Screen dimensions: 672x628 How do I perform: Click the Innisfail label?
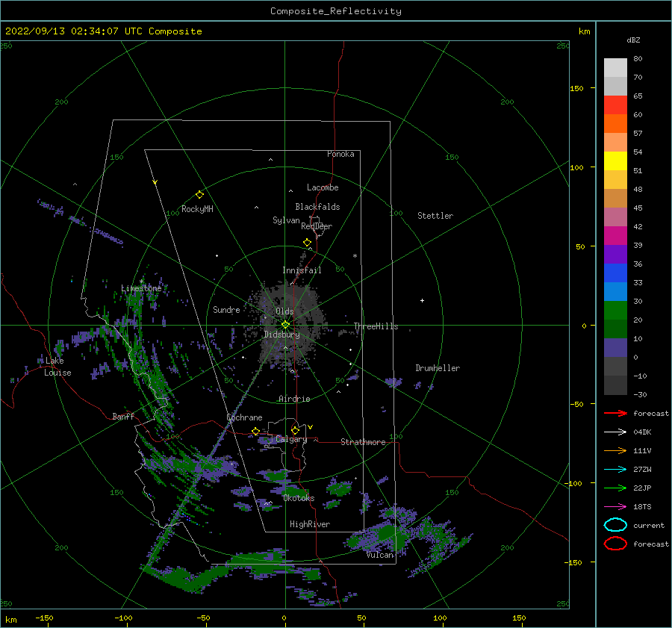[302, 270]
